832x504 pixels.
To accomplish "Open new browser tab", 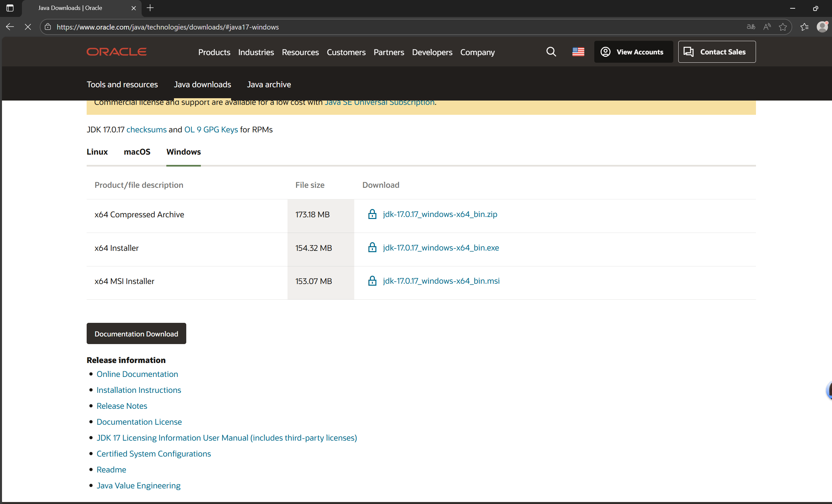I will [x=150, y=8].
